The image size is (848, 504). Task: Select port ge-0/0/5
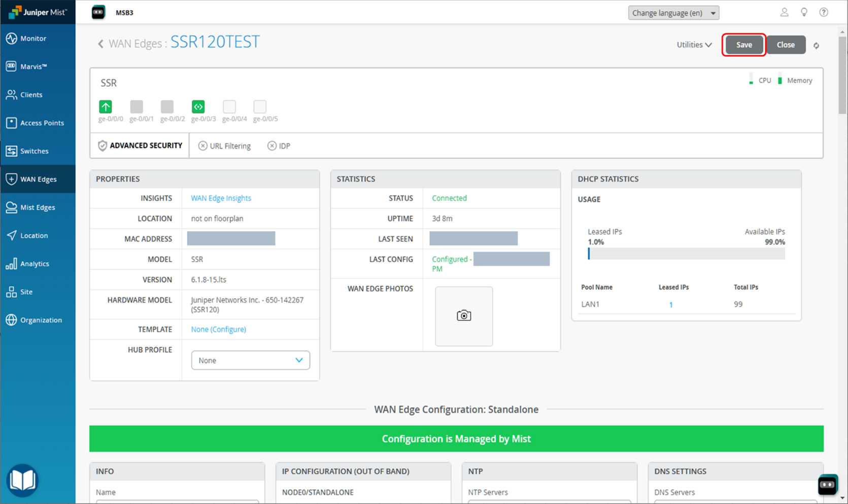tap(260, 106)
